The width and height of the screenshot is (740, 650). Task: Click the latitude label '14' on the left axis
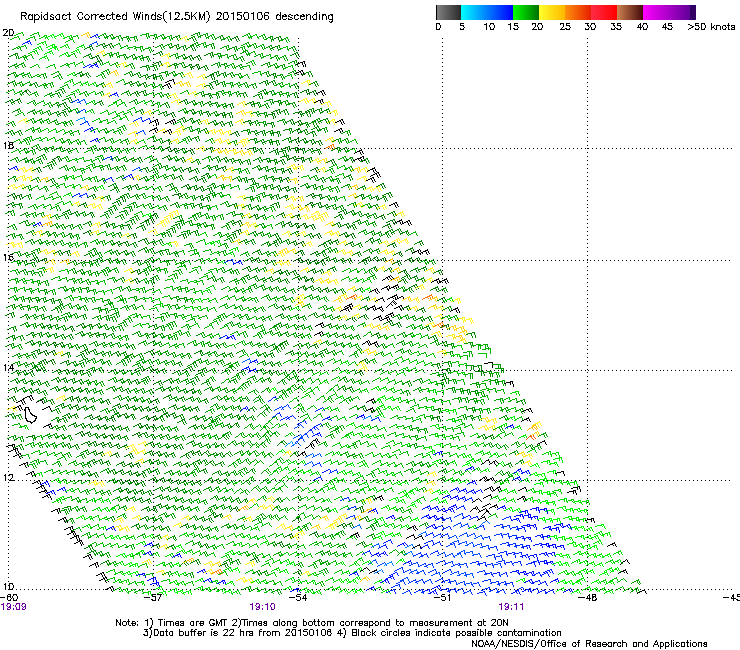(8, 367)
